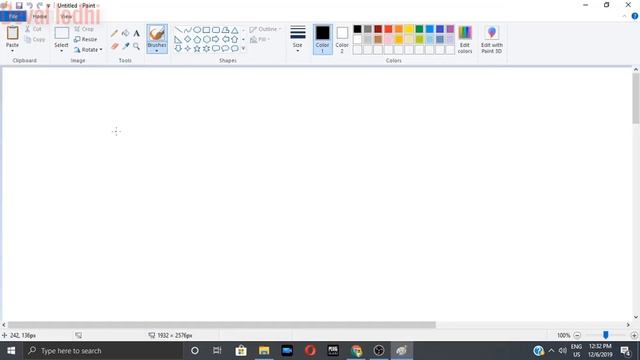Expand the Shapes gallery more arrow
Viewport: 640px width, 360px height.
pos(243,49)
